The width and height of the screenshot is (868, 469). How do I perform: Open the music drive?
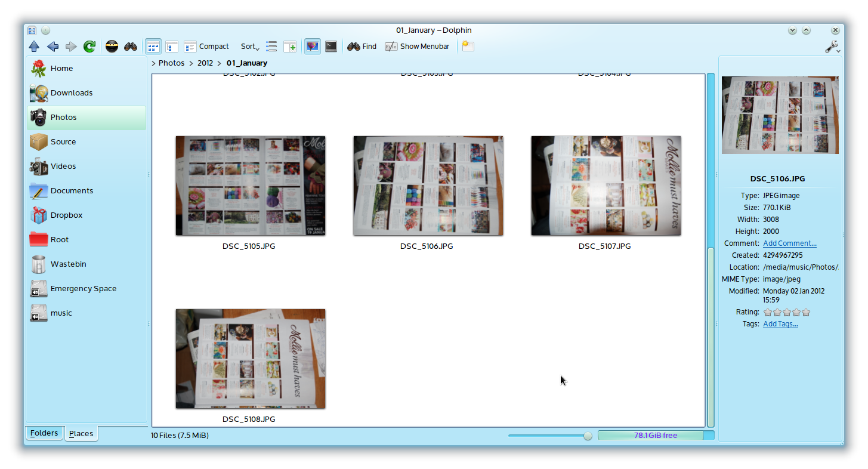coord(87,313)
